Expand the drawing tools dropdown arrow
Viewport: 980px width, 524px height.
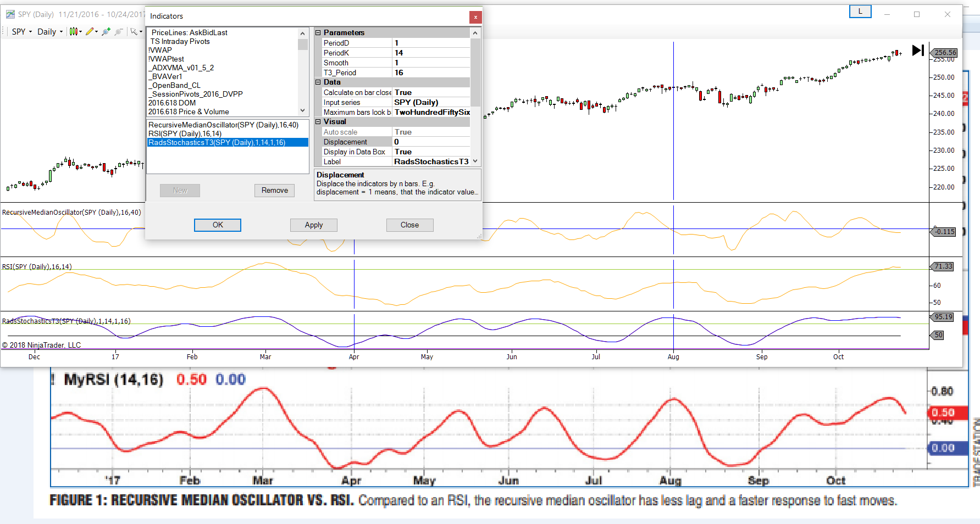click(97, 32)
